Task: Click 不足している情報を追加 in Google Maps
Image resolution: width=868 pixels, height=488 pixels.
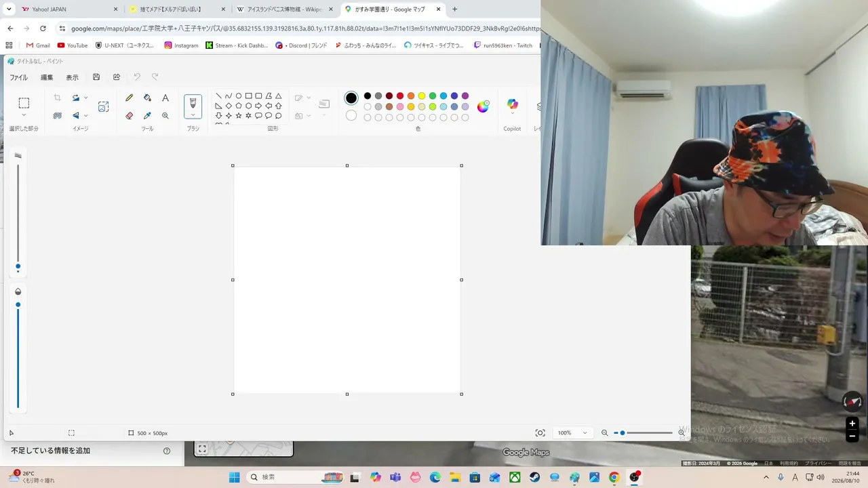Action: (x=50, y=451)
